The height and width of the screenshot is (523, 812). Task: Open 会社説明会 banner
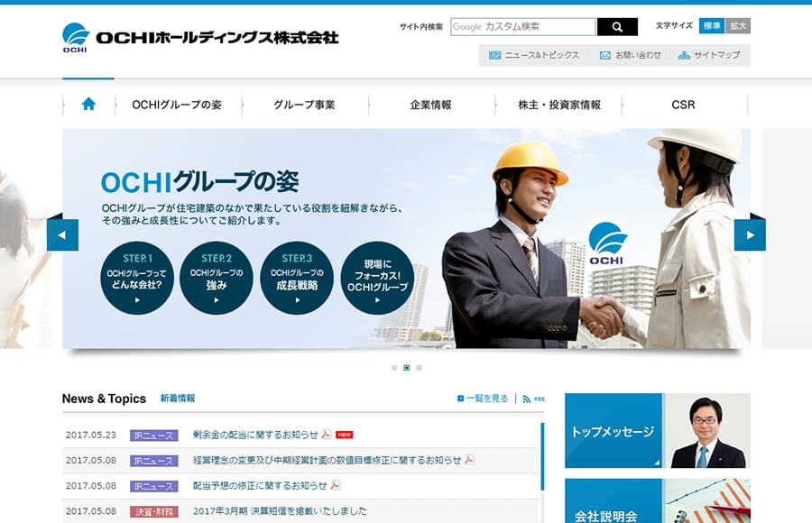click(658, 500)
